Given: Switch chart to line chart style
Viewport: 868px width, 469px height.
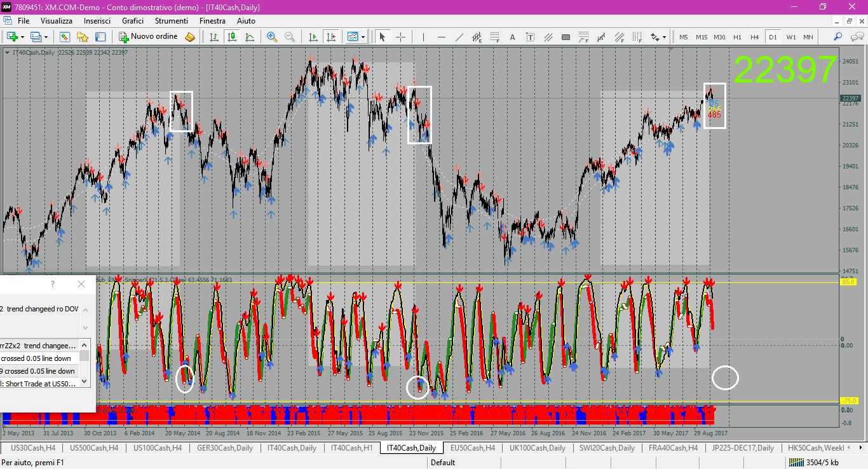Looking at the screenshot, I should [x=250, y=37].
